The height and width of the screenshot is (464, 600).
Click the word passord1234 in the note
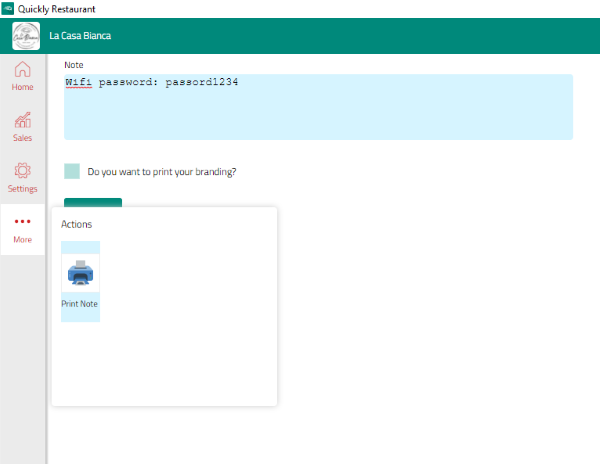pos(202,82)
